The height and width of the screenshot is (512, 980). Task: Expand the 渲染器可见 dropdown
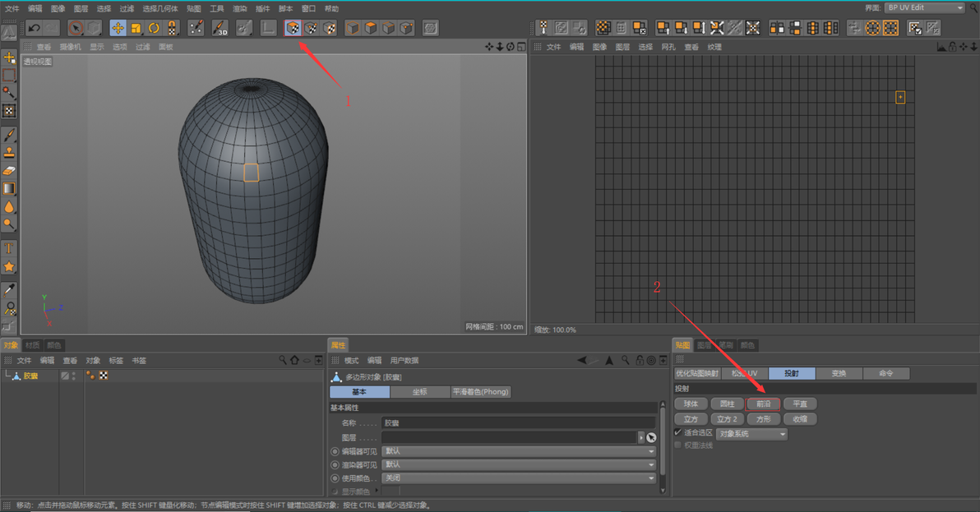coord(518,464)
